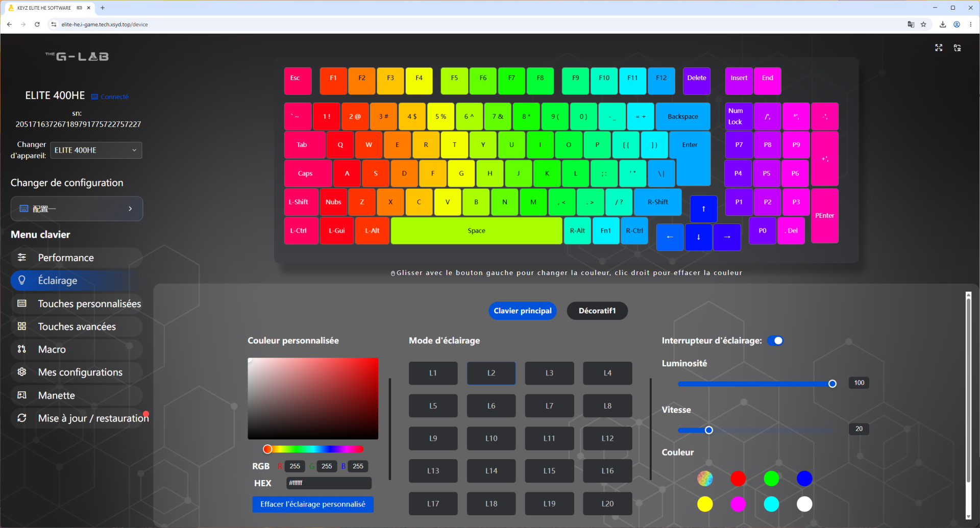Pick the rainbow multicolor swatch
Viewport: 980px width, 528px height.
pyautogui.click(x=705, y=479)
